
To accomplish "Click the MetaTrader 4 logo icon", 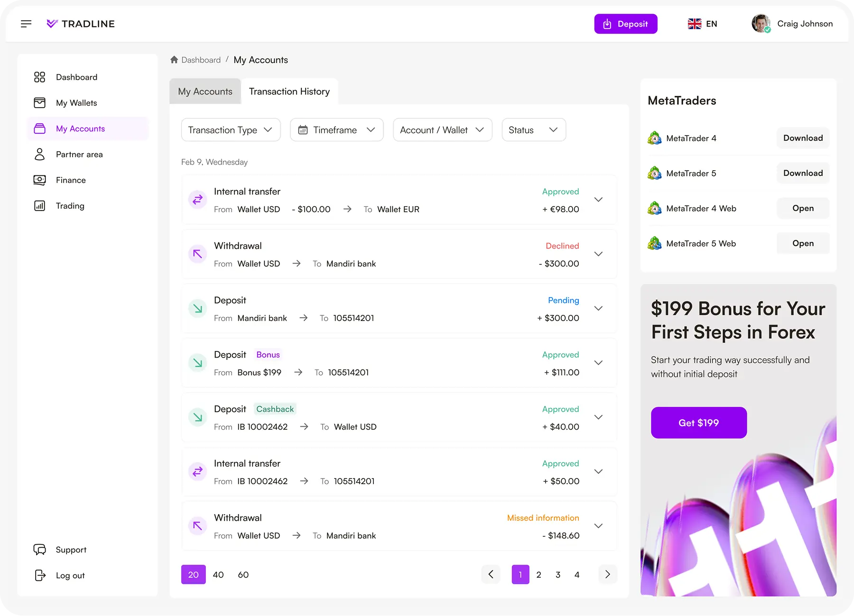I will 655,138.
